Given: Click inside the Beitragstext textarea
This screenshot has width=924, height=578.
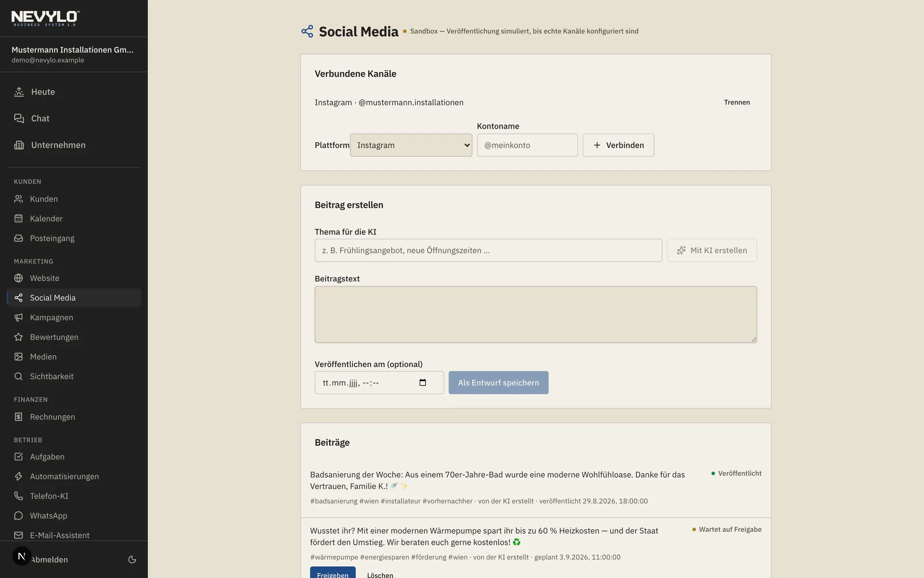Looking at the screenshot, I should [536, 315].
